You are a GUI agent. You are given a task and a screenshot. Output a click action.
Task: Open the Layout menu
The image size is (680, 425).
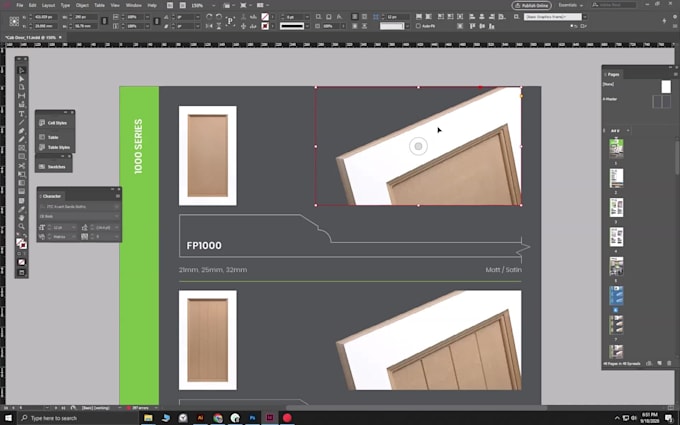[x=48, y=5]
